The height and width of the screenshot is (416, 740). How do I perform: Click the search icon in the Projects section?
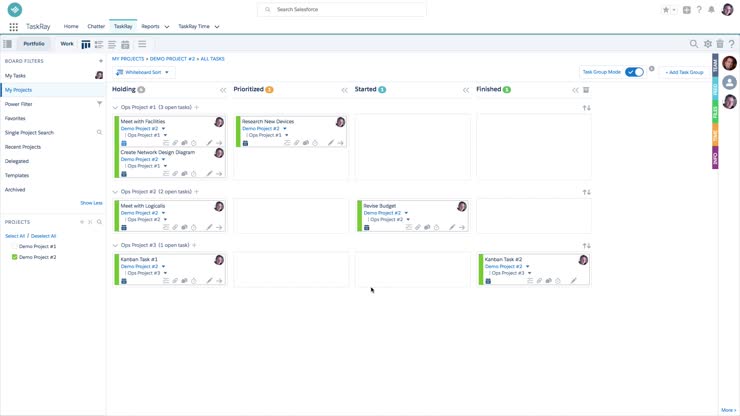pyautogui.click(x=99, y=221)
